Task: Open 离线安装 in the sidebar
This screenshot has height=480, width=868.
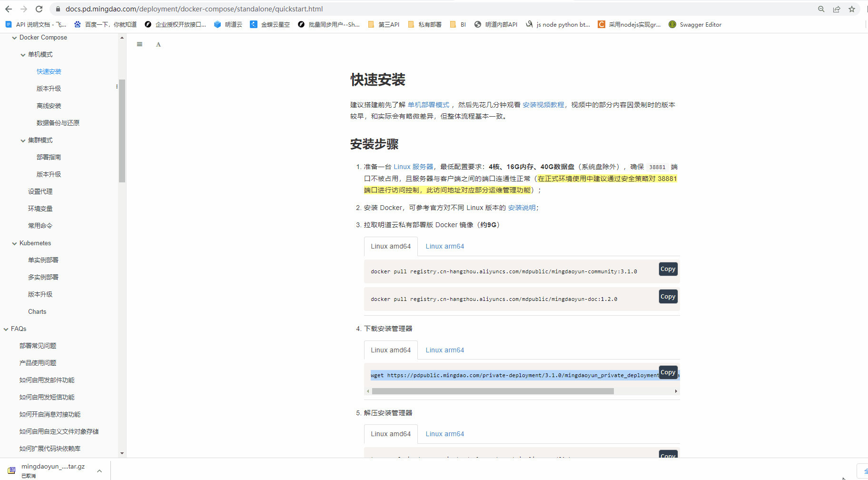Action: 49,106
